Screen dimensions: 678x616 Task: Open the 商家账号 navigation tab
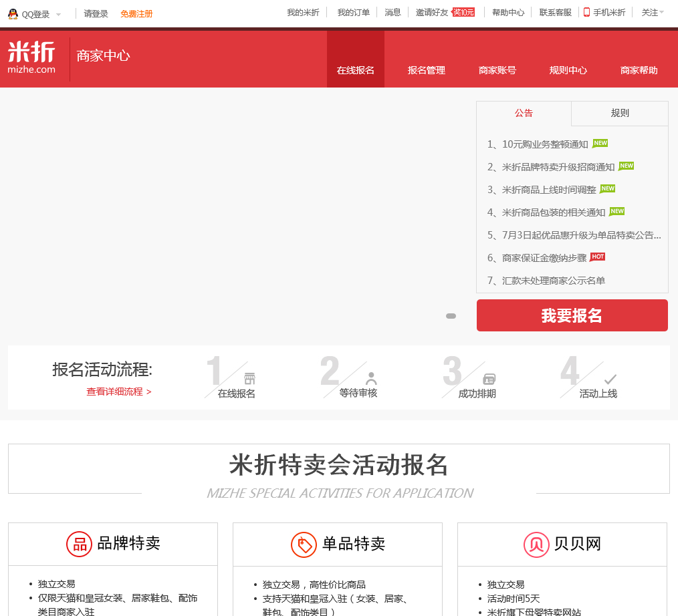pos(497,70)
